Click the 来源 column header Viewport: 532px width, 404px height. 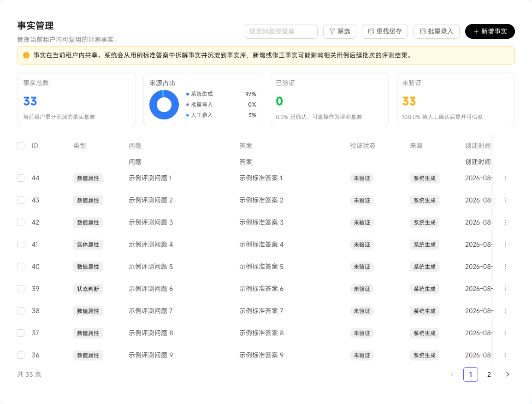point(416,146)
